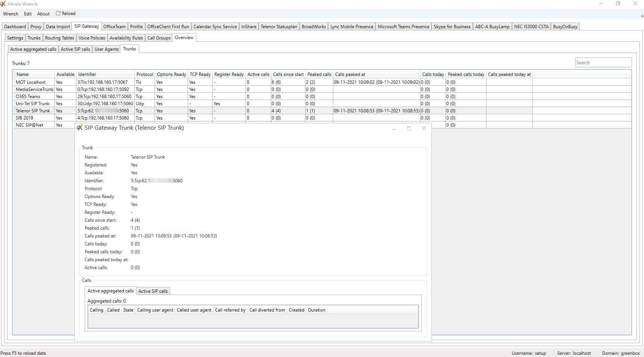
Task: Click the Calls peaked at value in dialog
Action: (x=174, y=236)
